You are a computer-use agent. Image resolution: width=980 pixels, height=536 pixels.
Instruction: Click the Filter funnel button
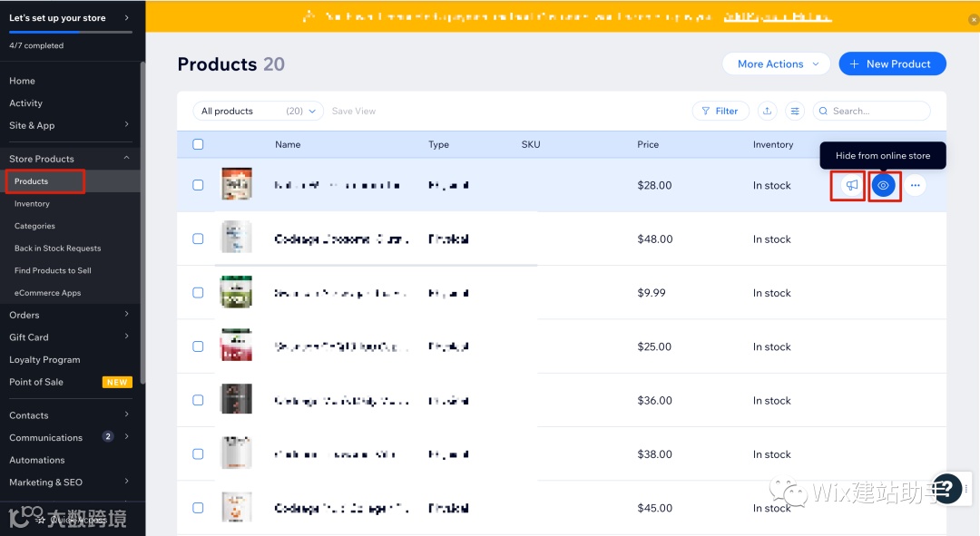click(720, 111)
